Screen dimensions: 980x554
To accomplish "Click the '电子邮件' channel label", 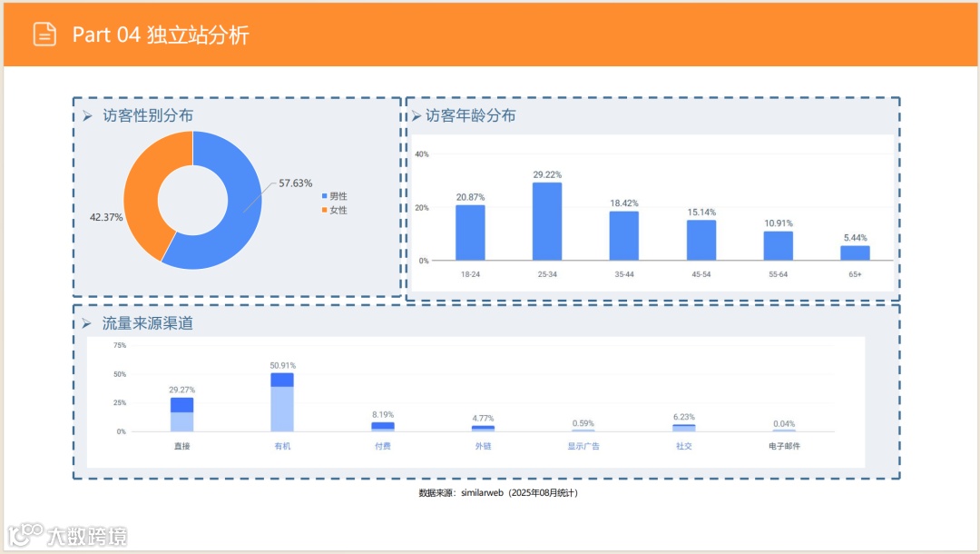I will [784, 447].
